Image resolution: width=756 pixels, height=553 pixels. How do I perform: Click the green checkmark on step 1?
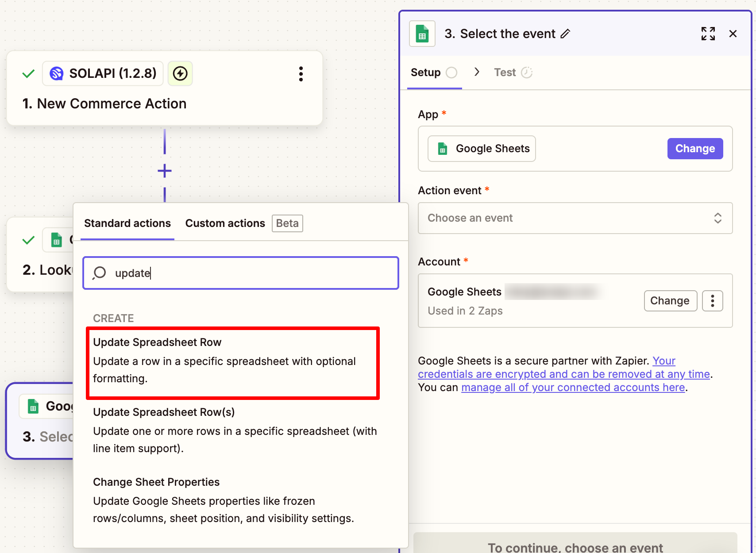point(28,73)
